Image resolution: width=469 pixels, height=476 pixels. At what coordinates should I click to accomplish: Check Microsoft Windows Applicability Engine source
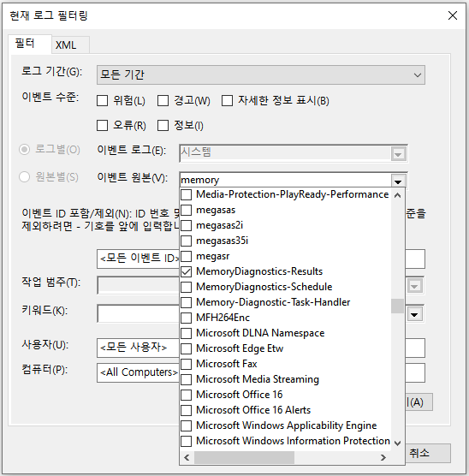[x=186, y=425]
